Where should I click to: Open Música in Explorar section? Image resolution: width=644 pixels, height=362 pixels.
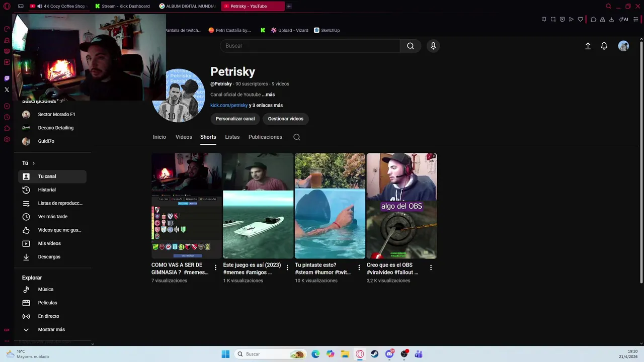pyautogui.click(x=52, y=289)
